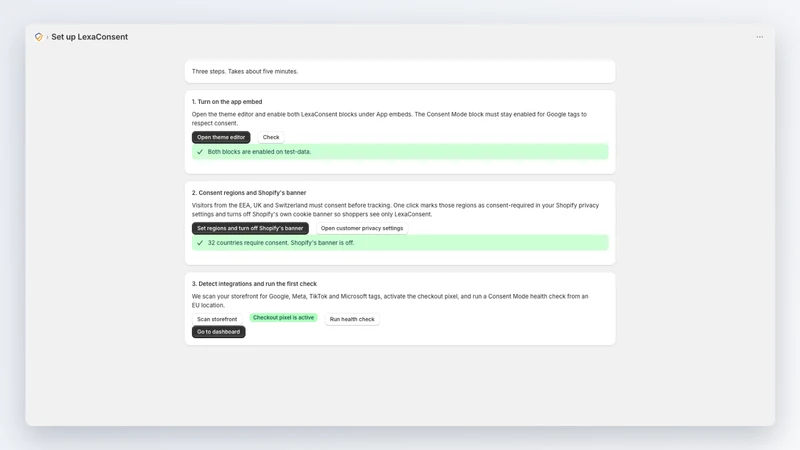
Task: Click the Consent regions and Shopify's banner heading
Action: 249,193
